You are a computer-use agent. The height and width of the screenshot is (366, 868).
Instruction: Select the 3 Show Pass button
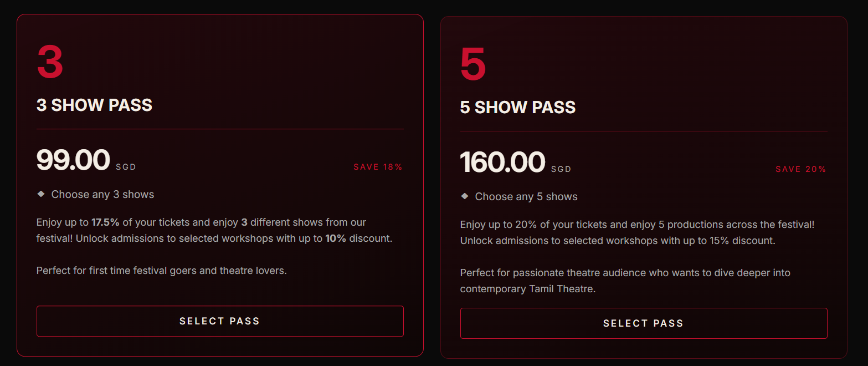pyautogui.click(x=220, y=321)
